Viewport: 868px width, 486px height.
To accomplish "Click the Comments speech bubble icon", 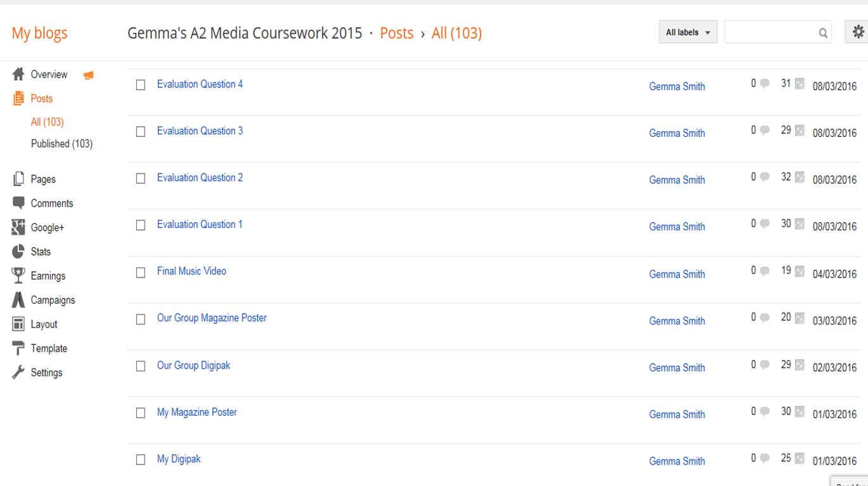I will pyautogui.click(x=18, y=203).
